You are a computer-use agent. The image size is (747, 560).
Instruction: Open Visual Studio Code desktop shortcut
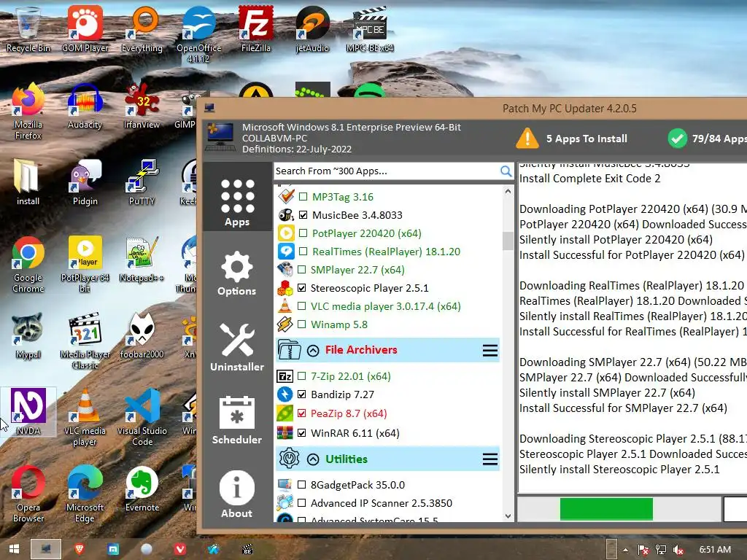click(142, 418)
